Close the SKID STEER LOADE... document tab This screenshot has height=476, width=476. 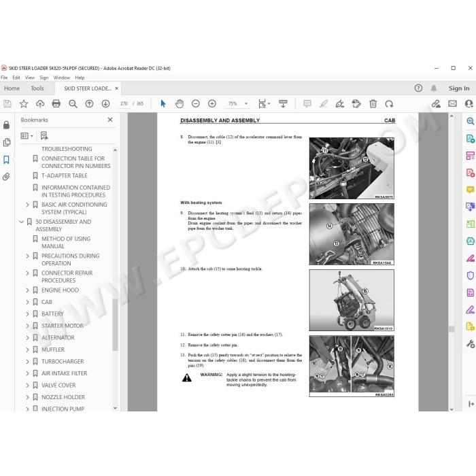point(116,88)
